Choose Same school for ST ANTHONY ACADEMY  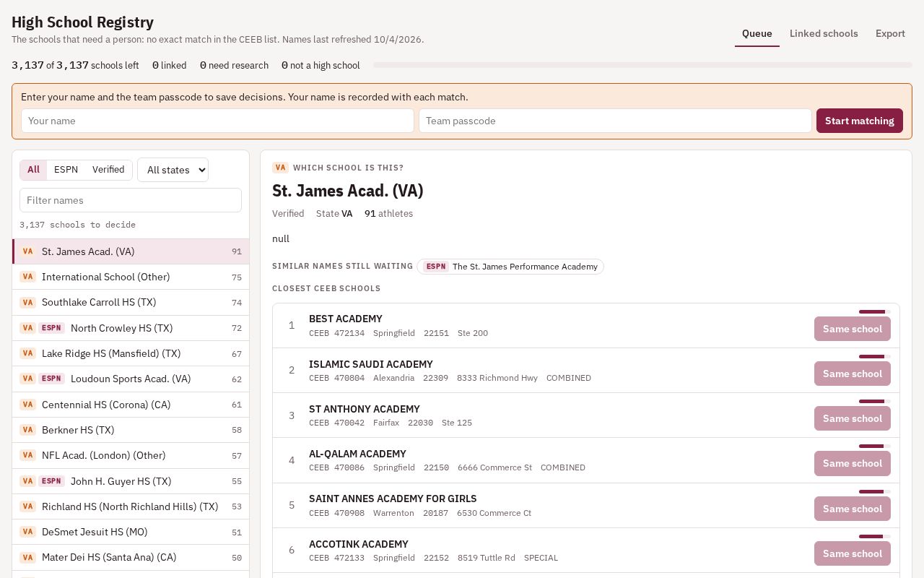click(x=853, y=418)
